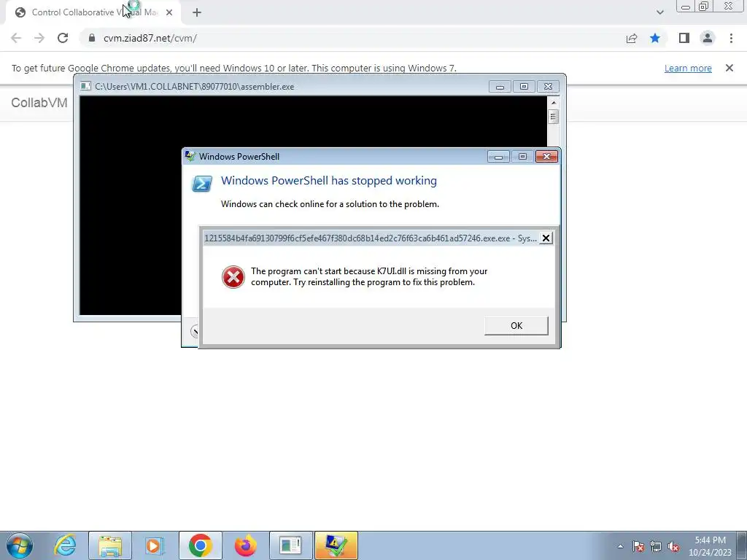Screen dimensions: 747x560
Task: Dismiss the Chrome update notification bar
Action: (x=729, y=68)
